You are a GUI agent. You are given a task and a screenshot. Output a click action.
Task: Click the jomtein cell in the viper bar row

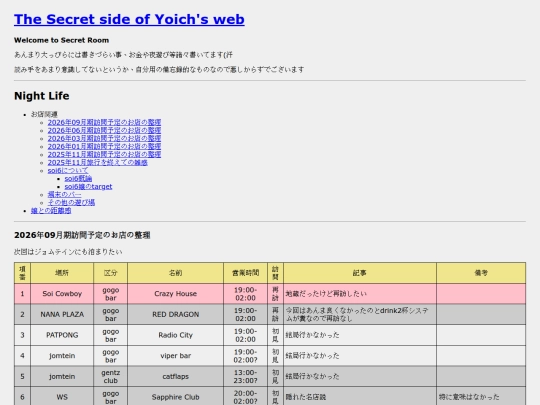[x=62, y=356]
